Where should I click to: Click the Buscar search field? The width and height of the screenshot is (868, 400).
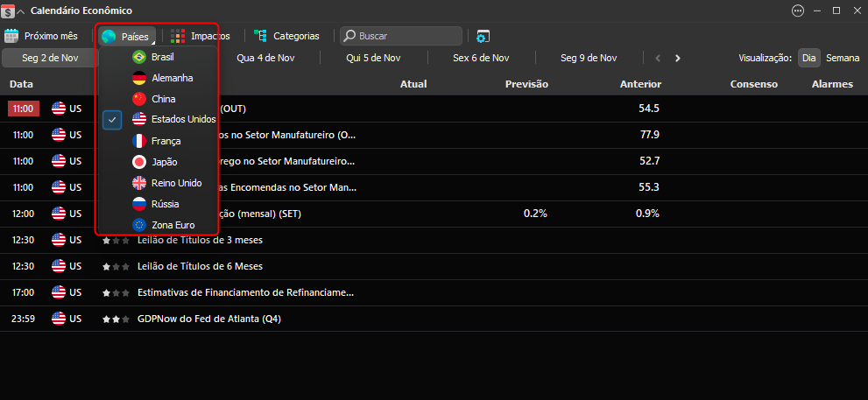(x=401, y=36)
